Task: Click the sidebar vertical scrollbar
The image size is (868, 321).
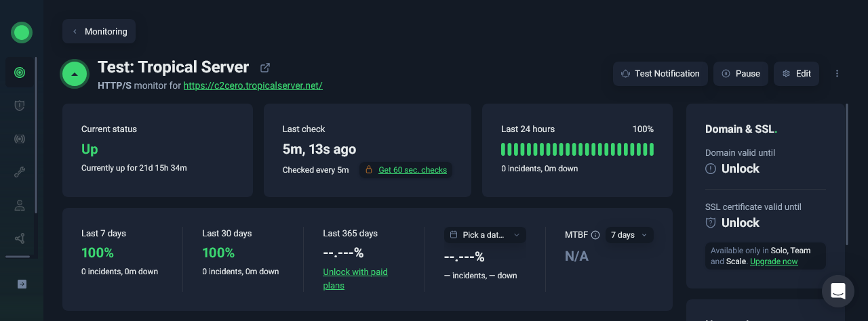Action: point(36,135)
